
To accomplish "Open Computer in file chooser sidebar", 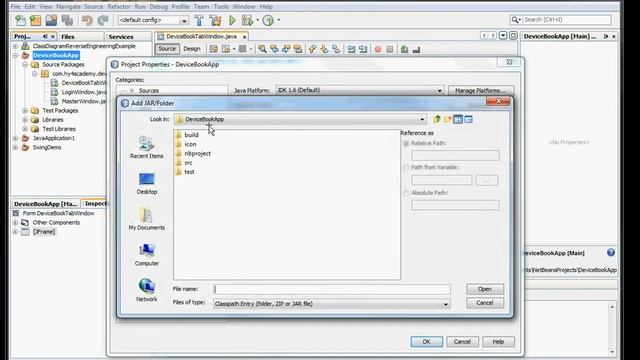I will click(x=147, y=255).
